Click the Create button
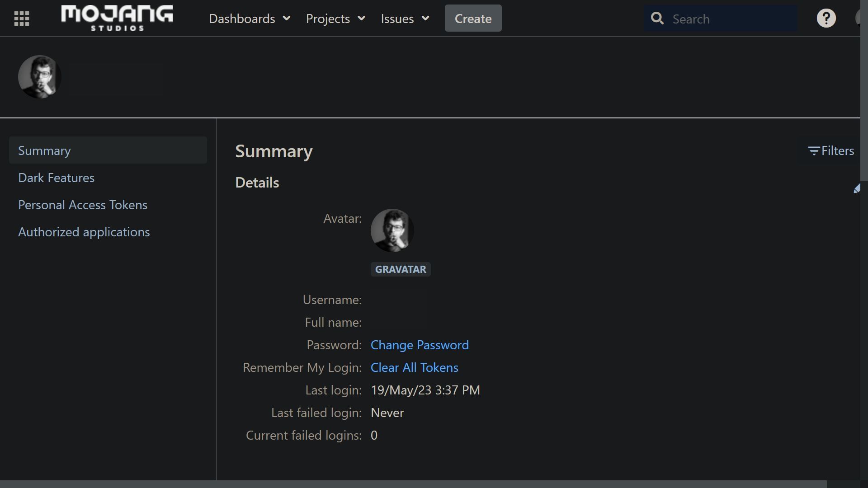This screenshot has height=488, width=868. 472,18
